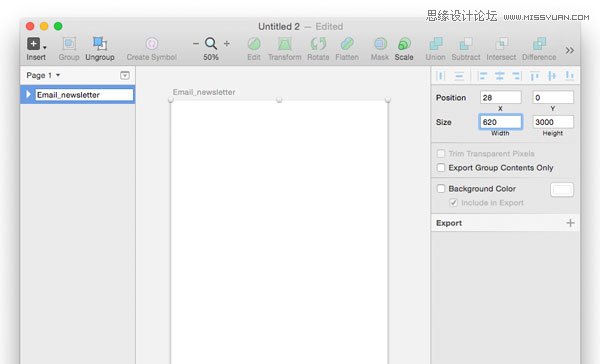Click the Group toolbar icon
The image size is (600, 364).
click(69, 44)
